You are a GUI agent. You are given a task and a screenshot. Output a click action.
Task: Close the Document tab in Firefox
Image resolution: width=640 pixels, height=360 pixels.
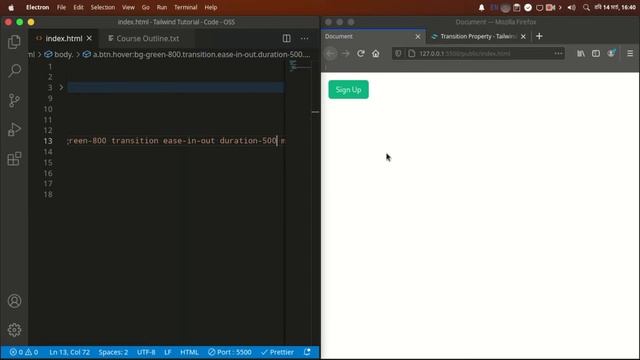coord(418,37)
